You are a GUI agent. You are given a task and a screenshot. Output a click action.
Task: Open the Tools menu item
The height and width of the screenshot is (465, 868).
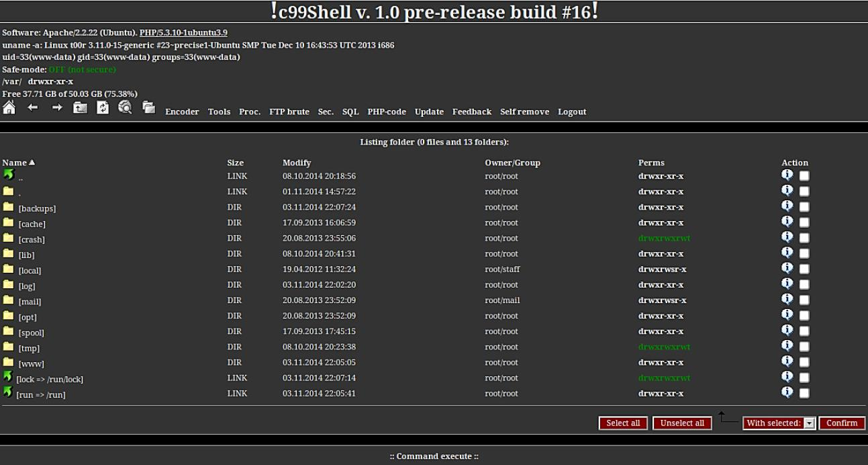tap(219, 112)
